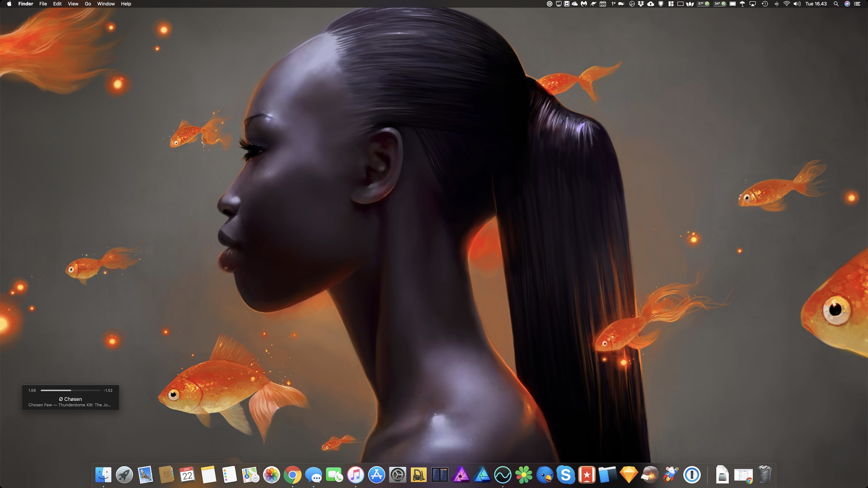This screenshot has height=488, width=868.
Task: Open 1Password in the Dock
Action: click(x=692, y=475)
